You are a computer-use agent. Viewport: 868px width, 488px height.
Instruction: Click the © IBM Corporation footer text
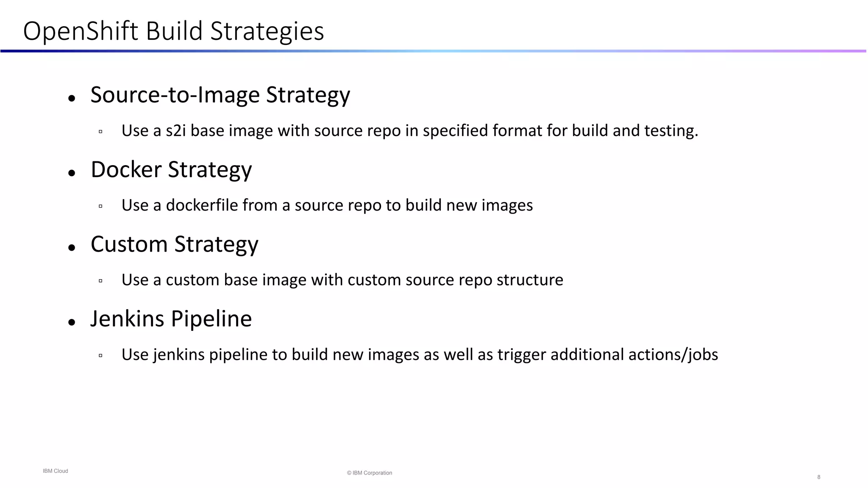(369, 473)
